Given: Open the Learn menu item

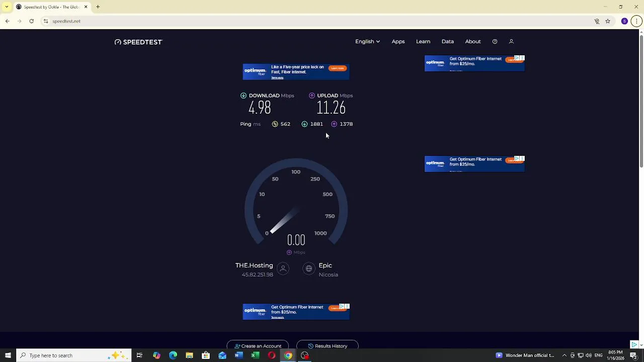Looking at the screenshot, I should [x=423, y=42].
